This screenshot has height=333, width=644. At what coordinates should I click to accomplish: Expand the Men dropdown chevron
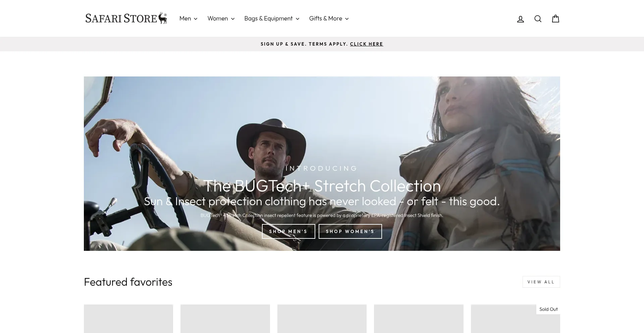[x=196, y=19]
